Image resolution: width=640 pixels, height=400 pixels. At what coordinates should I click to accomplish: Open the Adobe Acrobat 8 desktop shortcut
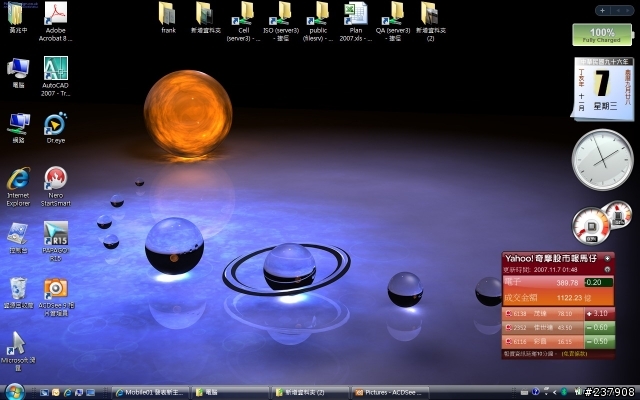click(56, 21)
